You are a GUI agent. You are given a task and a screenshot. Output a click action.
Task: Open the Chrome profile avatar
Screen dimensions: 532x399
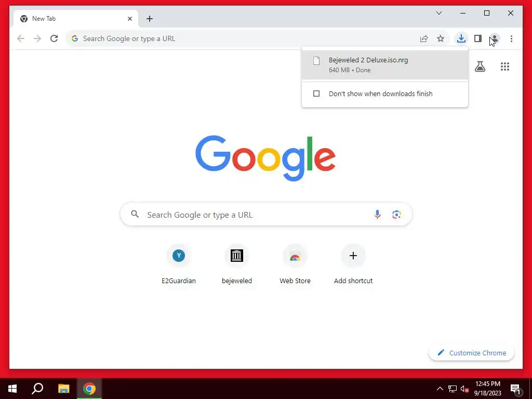(x=495, y=38)
